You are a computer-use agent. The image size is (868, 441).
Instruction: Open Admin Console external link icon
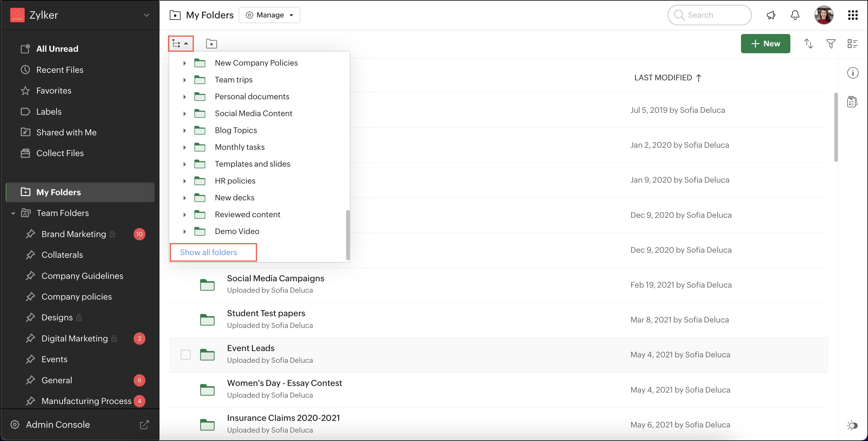(x=144, y=424)
